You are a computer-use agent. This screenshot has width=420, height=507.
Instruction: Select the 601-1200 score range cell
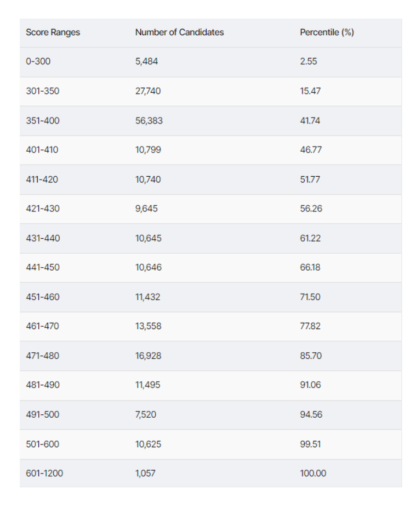(45, 473)
